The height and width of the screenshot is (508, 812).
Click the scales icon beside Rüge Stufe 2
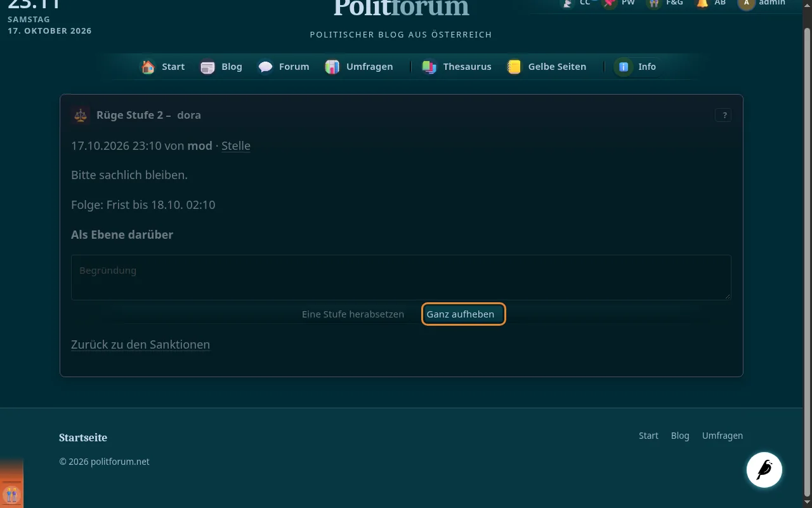tap(81, 115)
